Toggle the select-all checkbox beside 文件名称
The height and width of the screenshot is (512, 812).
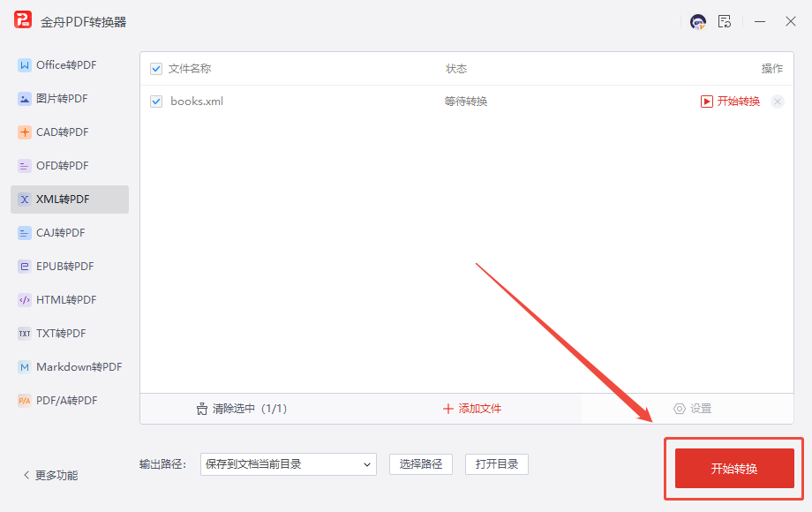coord(156,69)
